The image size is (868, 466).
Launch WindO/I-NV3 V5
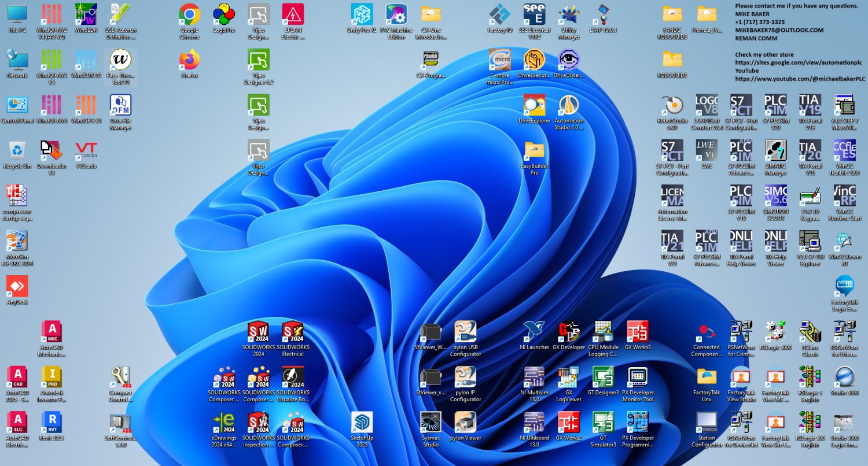click(52, 66)
